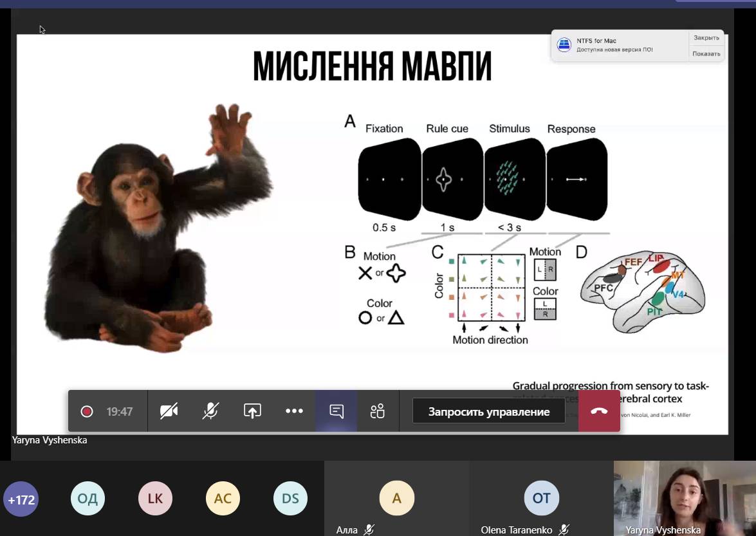Click the red recording indicator

(87, 411)
